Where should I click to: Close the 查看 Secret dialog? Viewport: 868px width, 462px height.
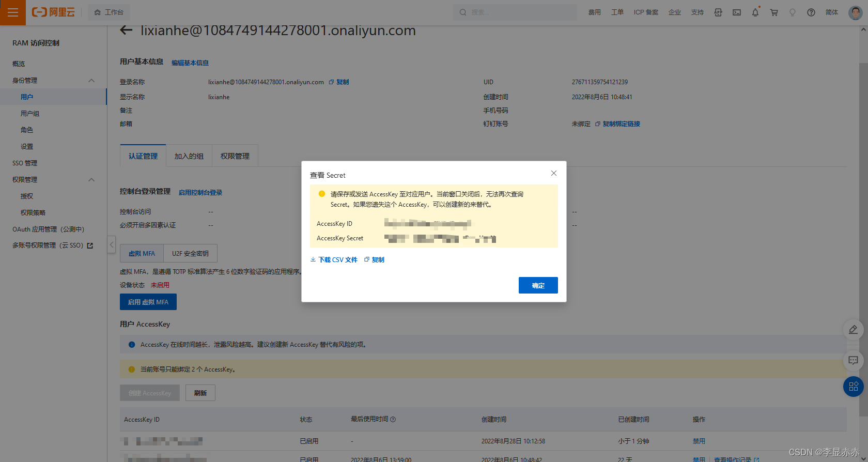(554, 173)
